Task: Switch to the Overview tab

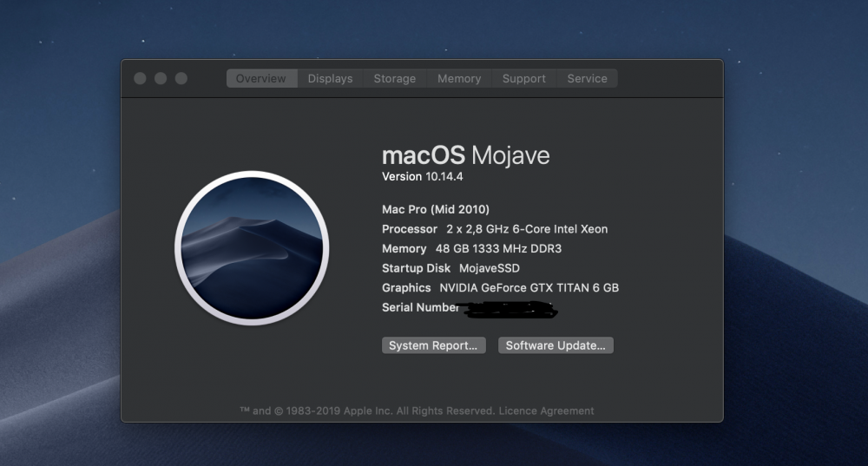Action: [x=261, y=79]
